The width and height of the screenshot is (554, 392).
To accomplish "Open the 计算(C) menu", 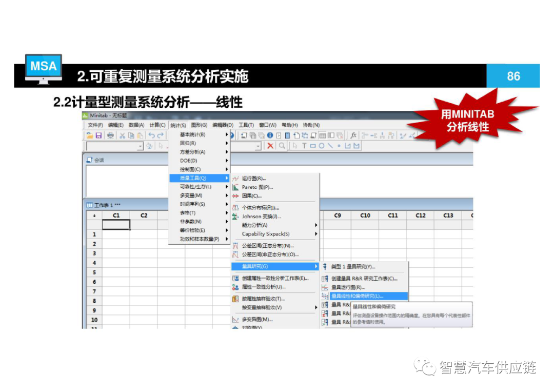I will (x=157, y=125).
